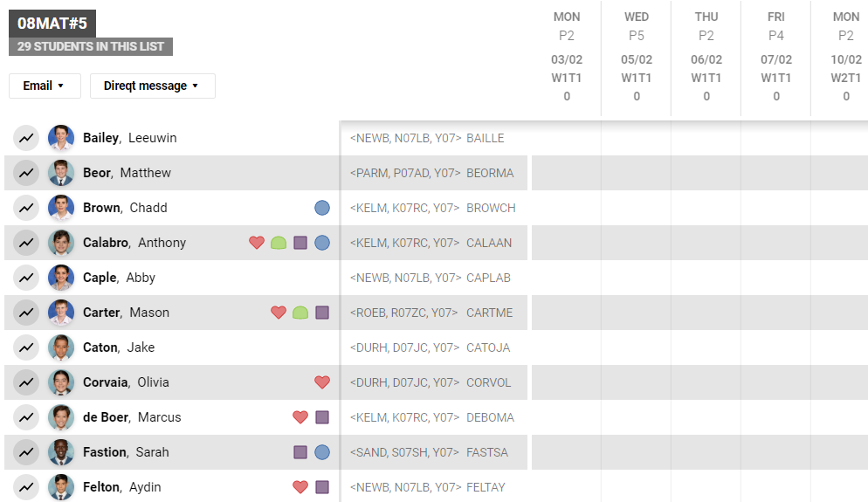The width and height of the screenshot is (868, 502).
Task: Select the FRI P4 07/02 column header
Action: point(776,57)
